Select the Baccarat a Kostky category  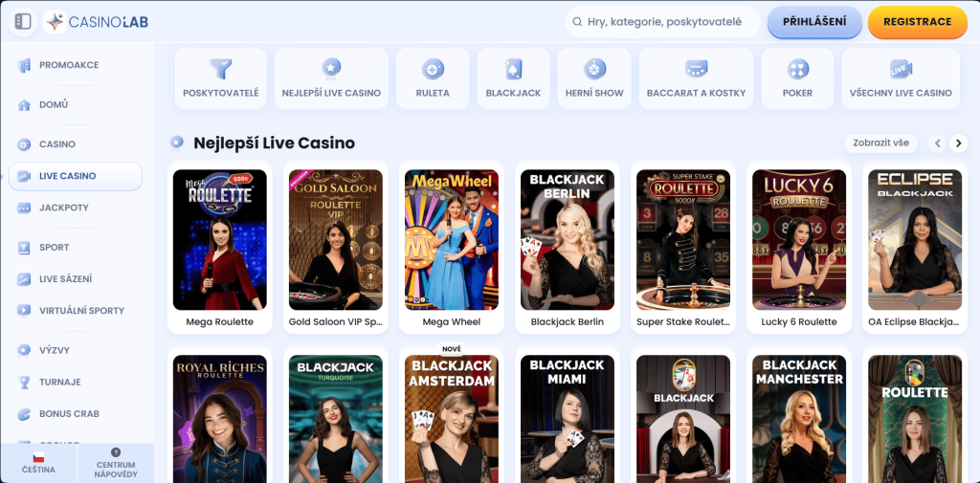point(696,78)
